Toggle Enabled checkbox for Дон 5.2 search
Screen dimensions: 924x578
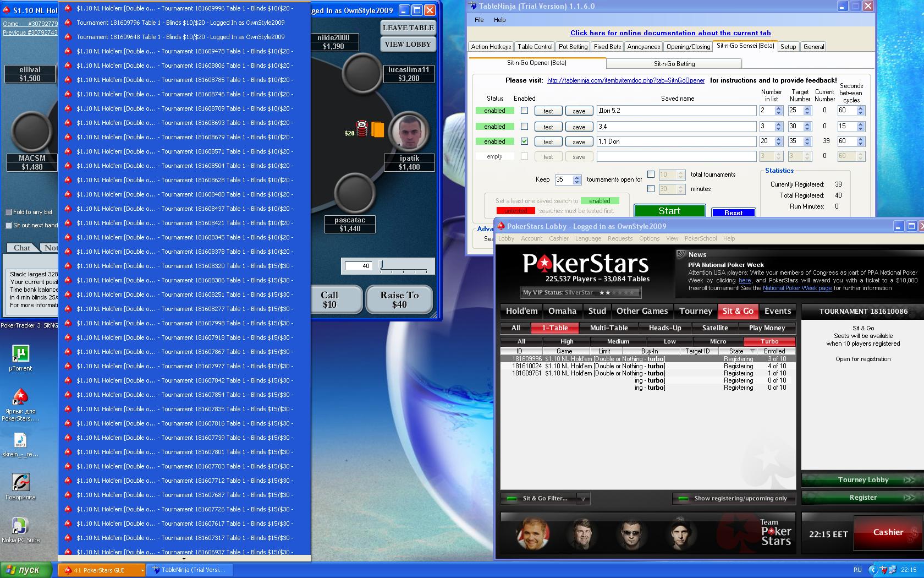pyautogui.click(x=524, y=110)
